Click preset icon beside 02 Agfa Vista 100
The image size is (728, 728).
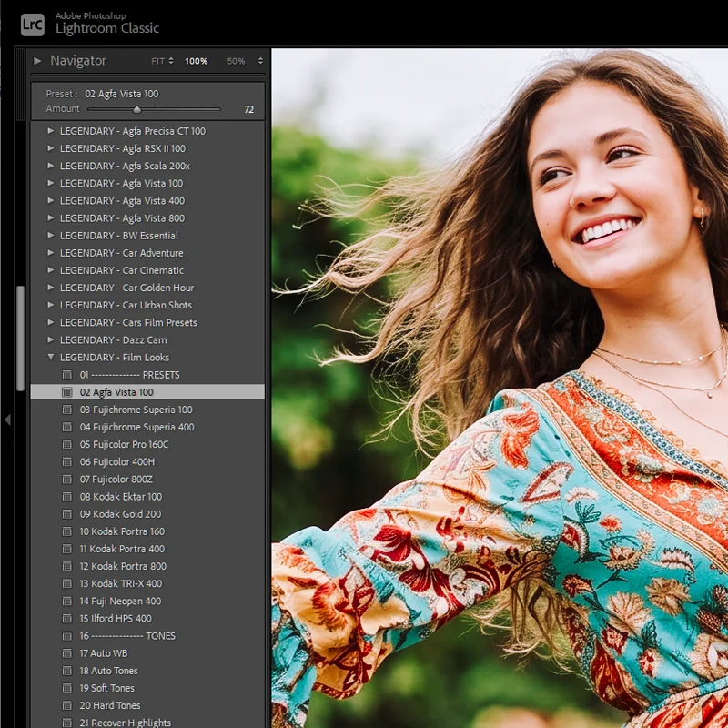pos(67,392)
